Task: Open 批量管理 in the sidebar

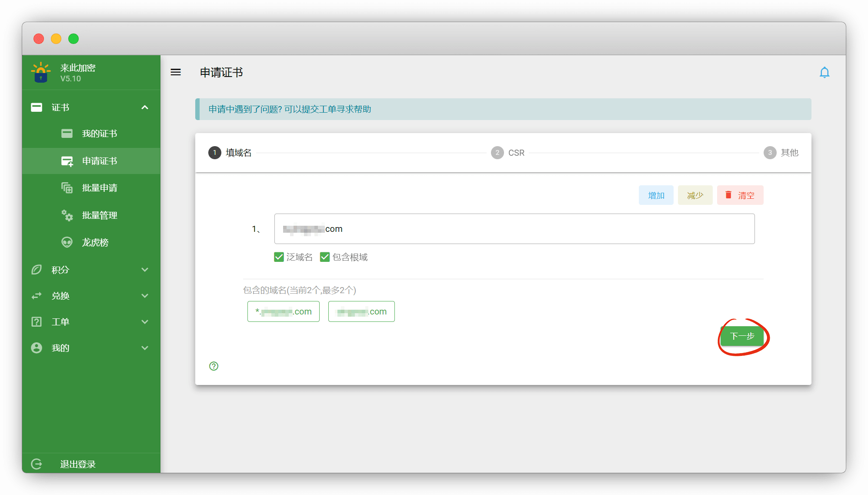Action: click(x=99, y=215)
